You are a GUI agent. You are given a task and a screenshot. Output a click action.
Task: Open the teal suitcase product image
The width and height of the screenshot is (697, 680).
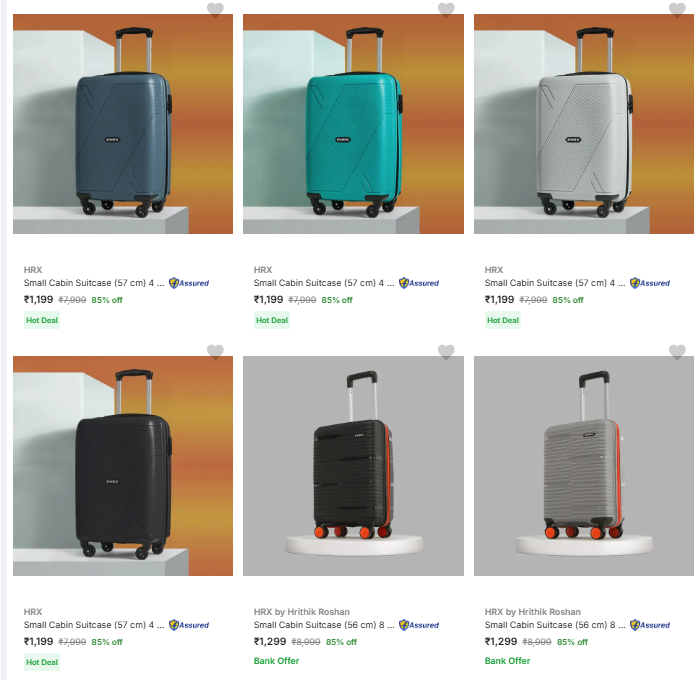(x=353, y=125)
